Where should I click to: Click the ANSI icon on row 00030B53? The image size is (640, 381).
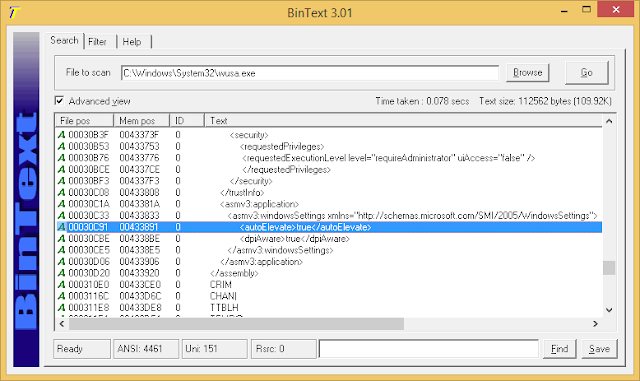pyautogui.click(x=61, y=146)
